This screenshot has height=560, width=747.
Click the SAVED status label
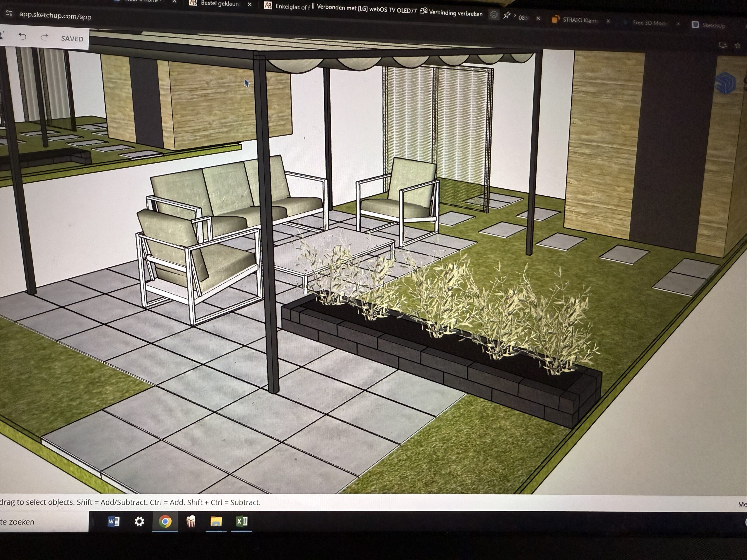[x=72, y=39]
